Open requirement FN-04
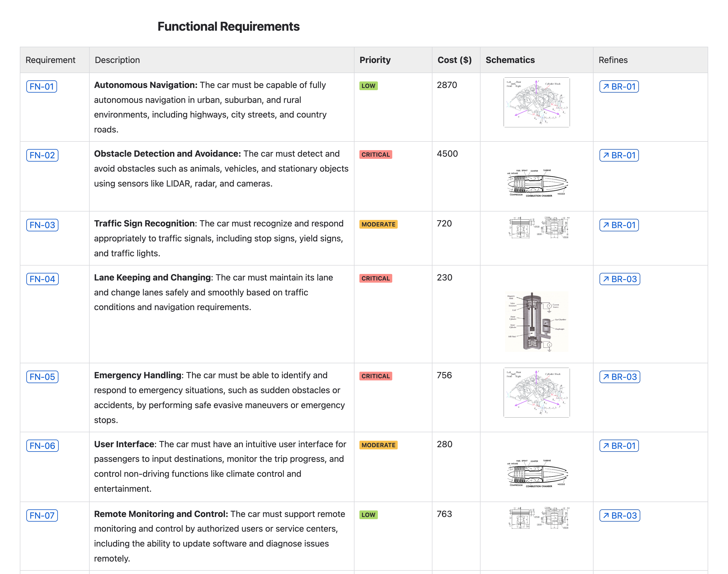 pos(42,279)
